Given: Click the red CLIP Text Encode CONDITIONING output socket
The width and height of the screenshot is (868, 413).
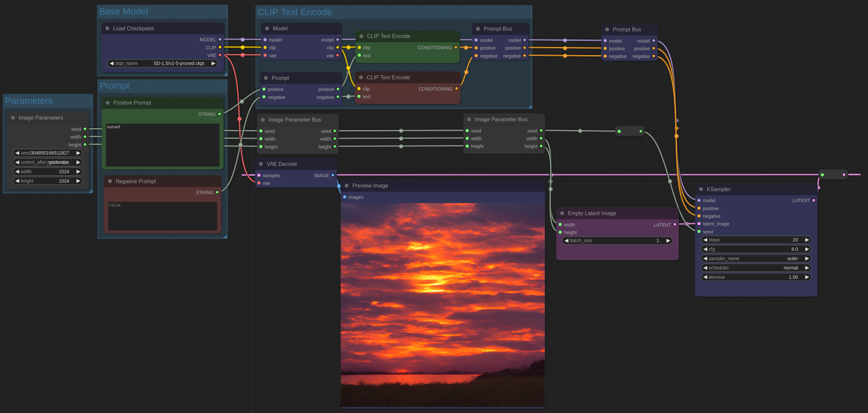Looking at the screenshot, I should tap(457, 89).
